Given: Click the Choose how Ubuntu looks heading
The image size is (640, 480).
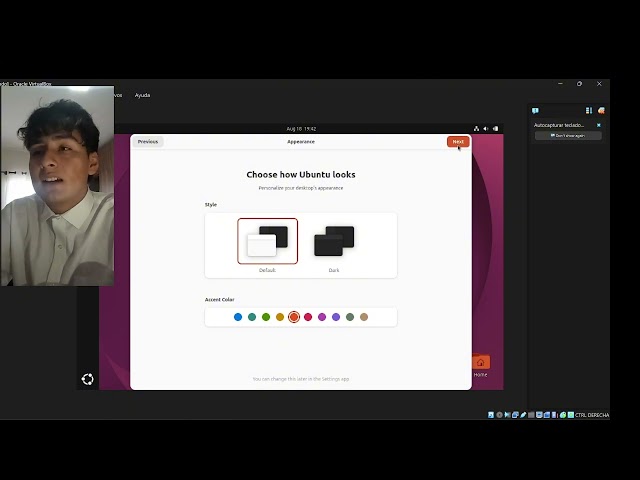Looking at the screenshot, I should point(301,175).
